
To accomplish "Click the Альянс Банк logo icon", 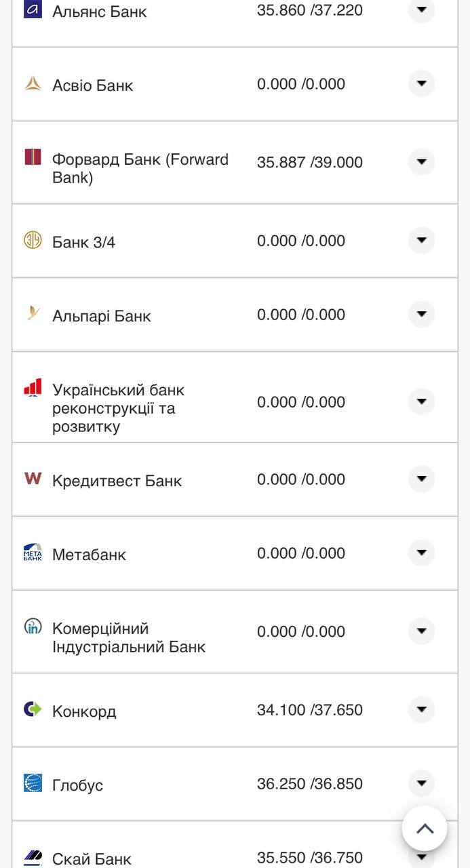I will click(33, 9).
